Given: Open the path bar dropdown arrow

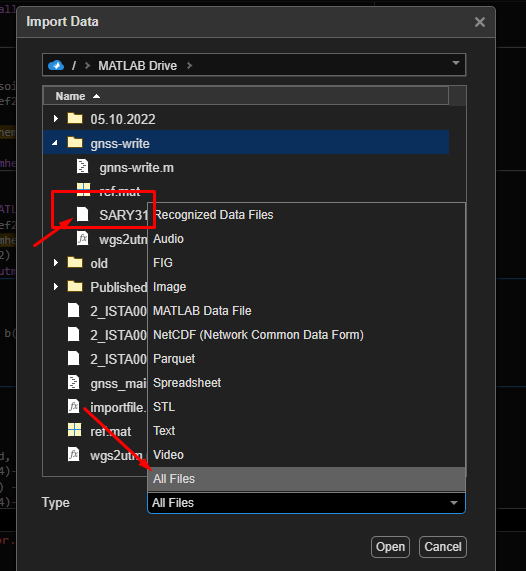Looking at the screenshot, I should 456,63.
